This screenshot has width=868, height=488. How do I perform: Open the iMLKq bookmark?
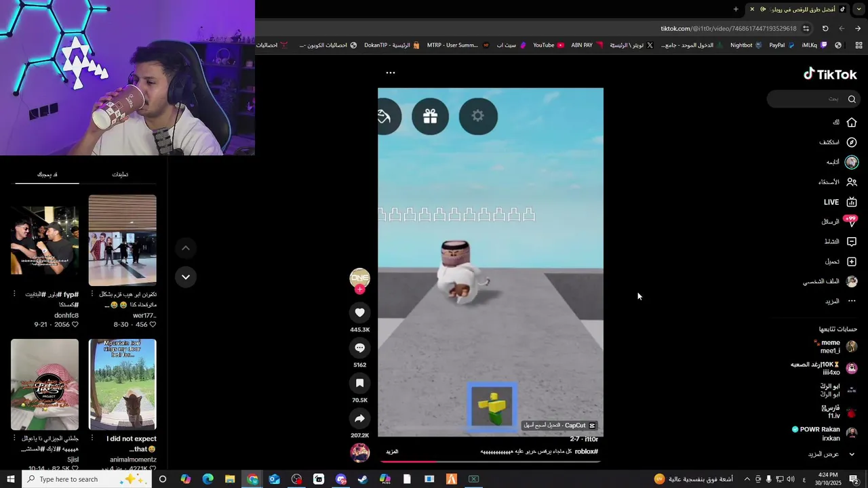[814, 45]
